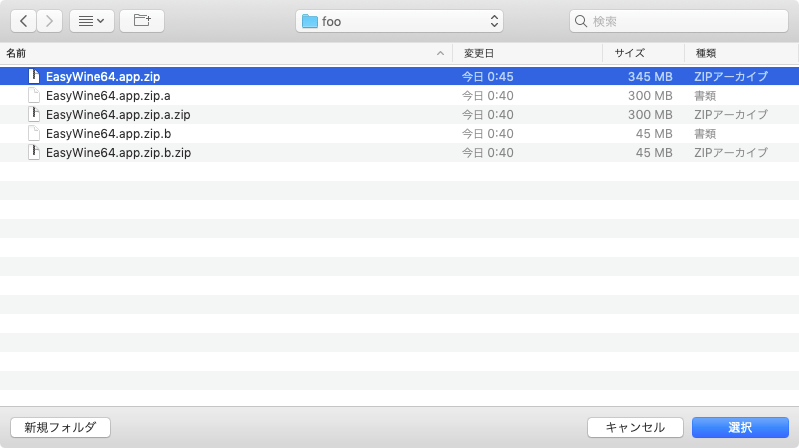
Task: Sort by the 変更日 column header
Action: click(x=527, y=53)
